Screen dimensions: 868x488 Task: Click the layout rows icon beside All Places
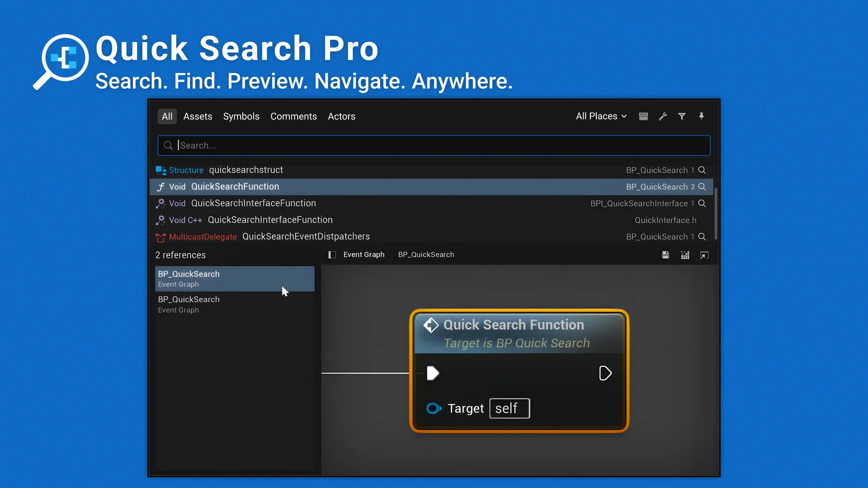(643, 116)
